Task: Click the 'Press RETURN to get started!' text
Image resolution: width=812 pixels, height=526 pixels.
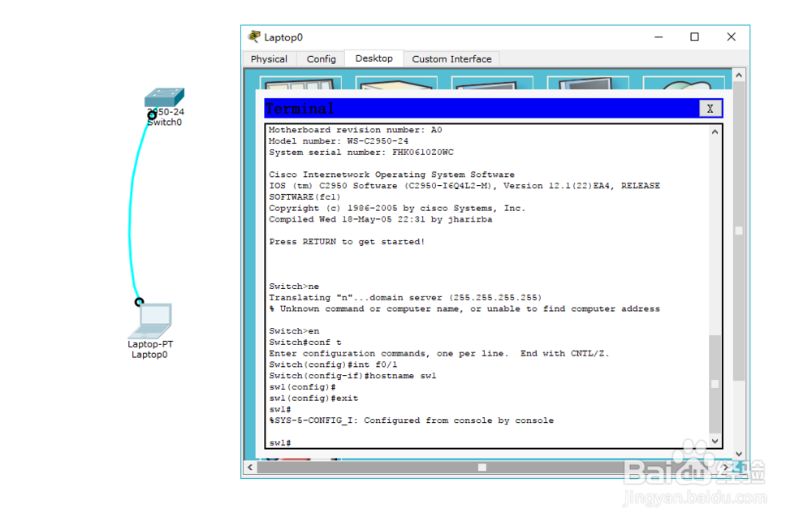Action: [x=347, y=242]
